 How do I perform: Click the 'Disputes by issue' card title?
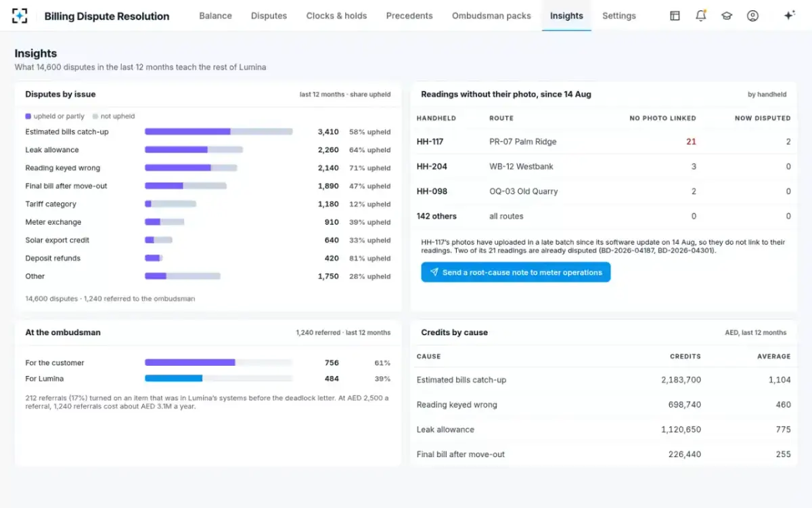pos(60,94)
